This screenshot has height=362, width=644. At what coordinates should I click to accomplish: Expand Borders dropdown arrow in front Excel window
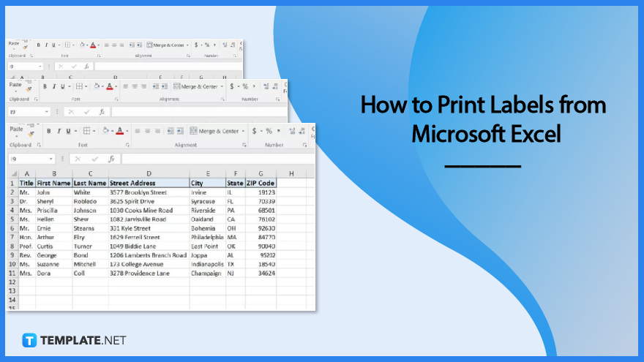tap(94, 132)
